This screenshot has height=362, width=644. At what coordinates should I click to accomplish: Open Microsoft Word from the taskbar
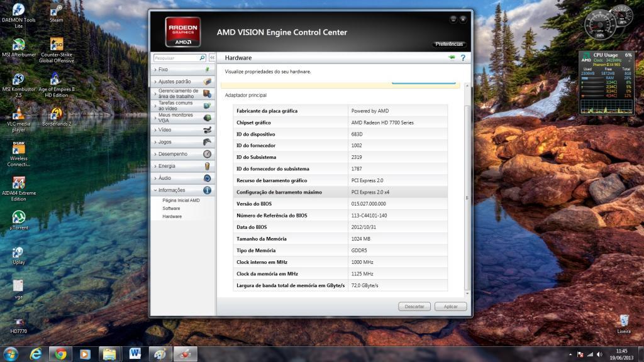tap(135, 354)
